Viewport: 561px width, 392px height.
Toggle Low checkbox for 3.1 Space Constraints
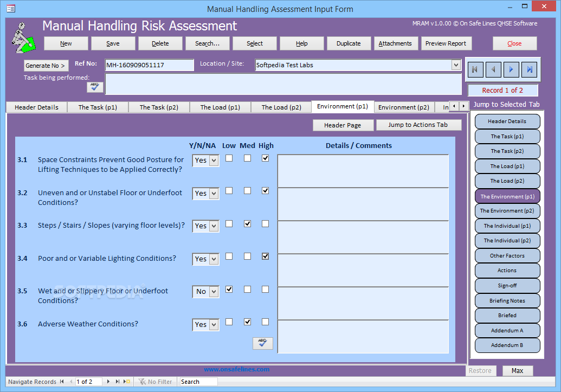229,158
